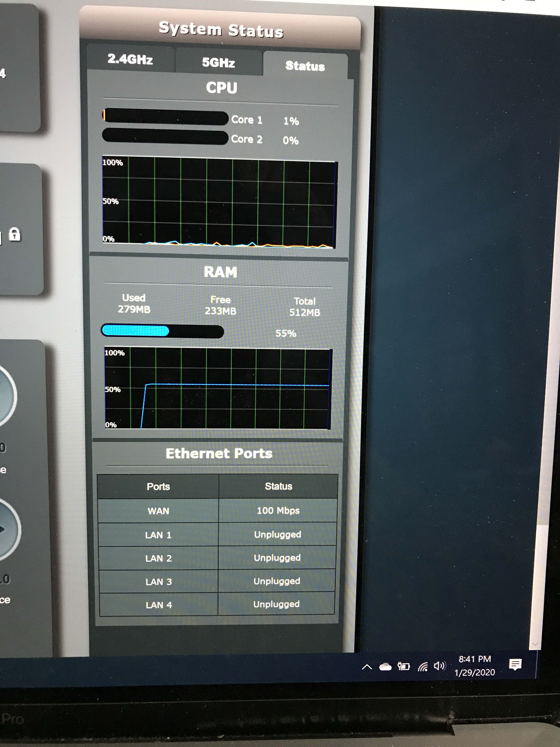
Task: Click the 8:41 PM clock date
Action: click(x=475, y=666)
